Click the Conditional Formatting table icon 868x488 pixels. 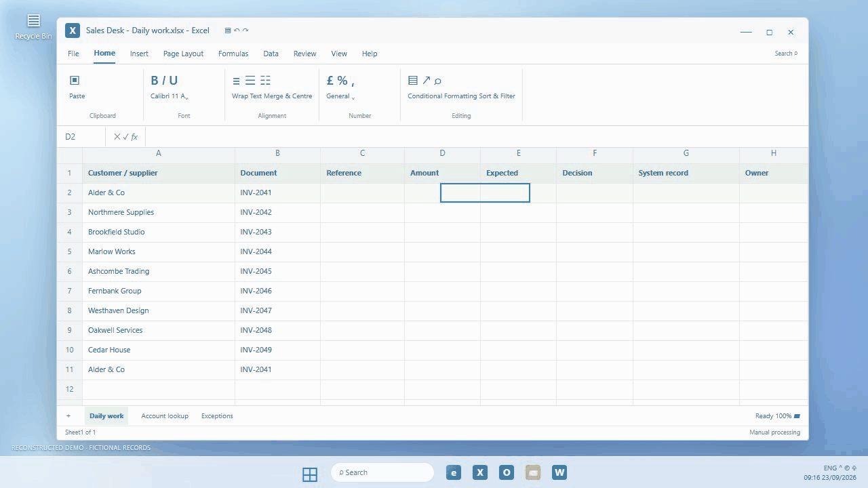pyautogui.click(x=412, y=81)
